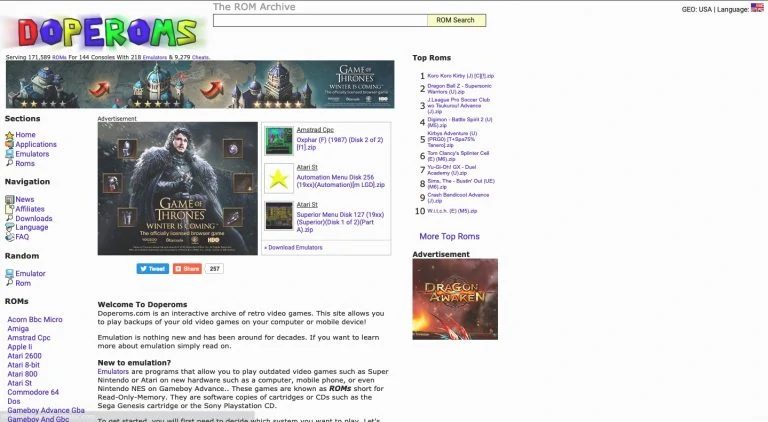Click the Language icon in Navigation
This screenshot has width=768, height=422.
pos(9,227)
